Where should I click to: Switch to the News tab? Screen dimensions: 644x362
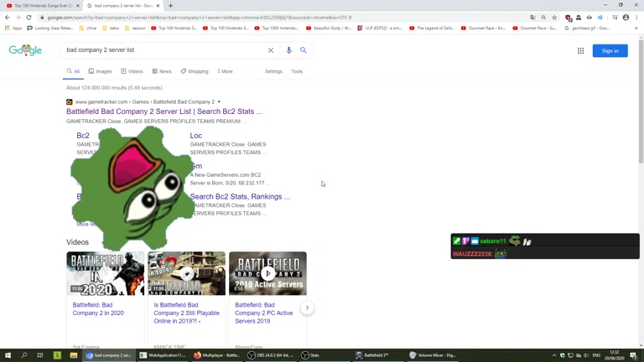point(162,71)
